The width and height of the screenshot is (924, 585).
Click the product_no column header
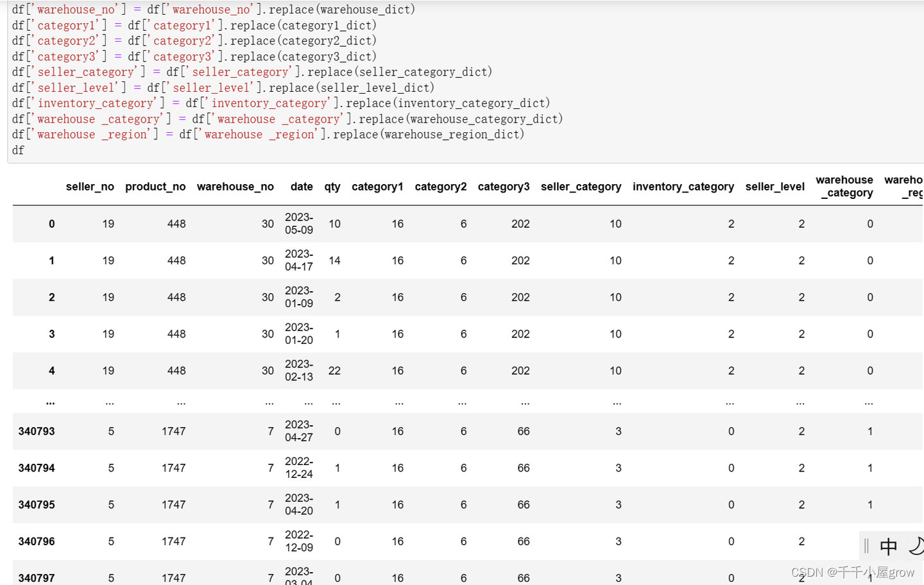tap(155, 187)
